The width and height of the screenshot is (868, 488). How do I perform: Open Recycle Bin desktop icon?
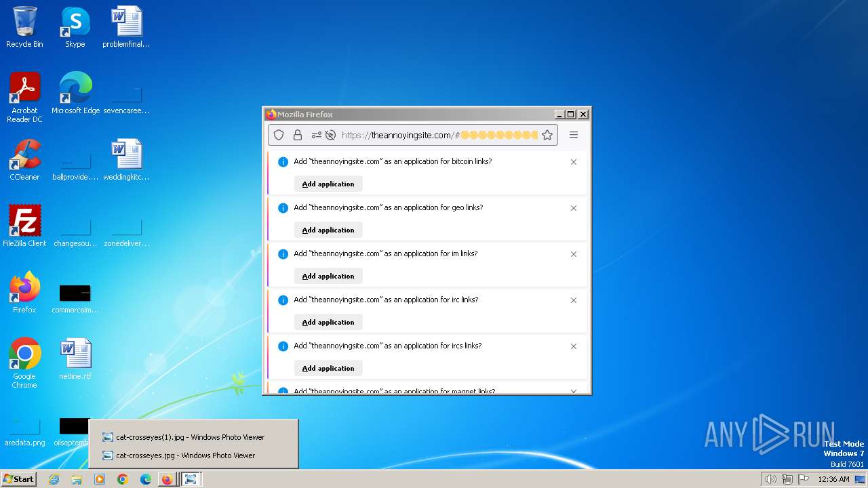tap(24, 28)
